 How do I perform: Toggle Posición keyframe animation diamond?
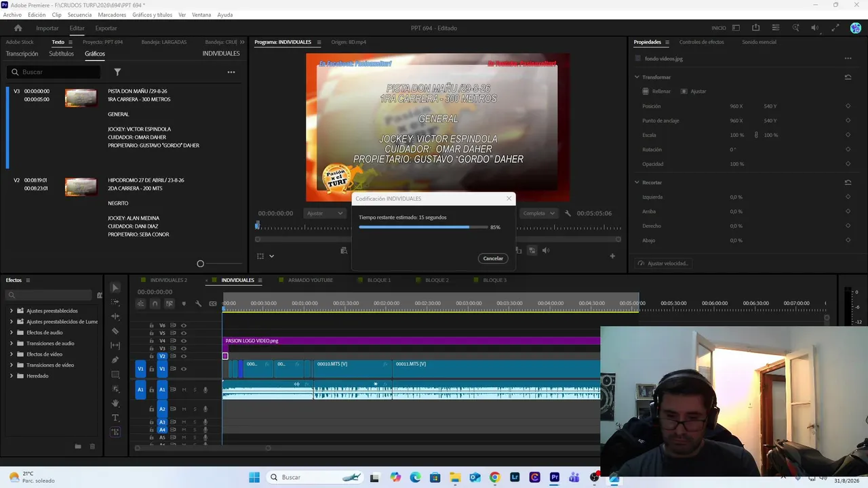pos(848,106)
